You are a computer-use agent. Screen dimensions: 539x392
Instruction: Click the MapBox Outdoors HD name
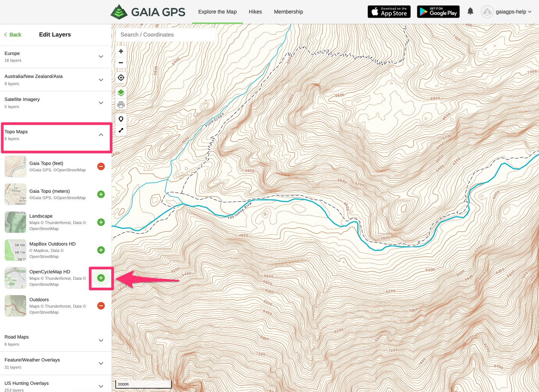pos(52,244)
